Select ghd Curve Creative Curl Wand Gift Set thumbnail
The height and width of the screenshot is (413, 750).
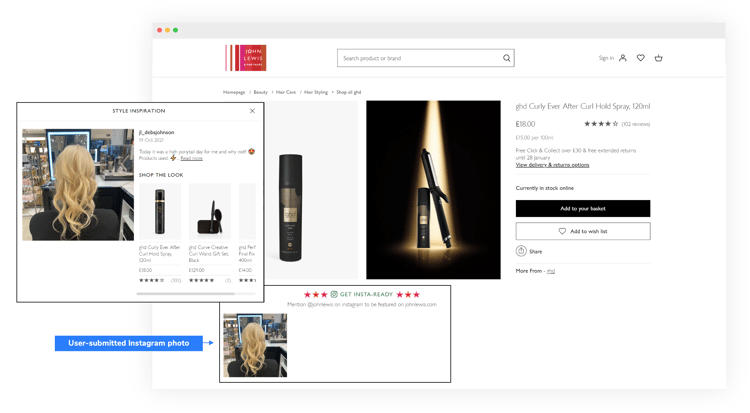(210, 211)
